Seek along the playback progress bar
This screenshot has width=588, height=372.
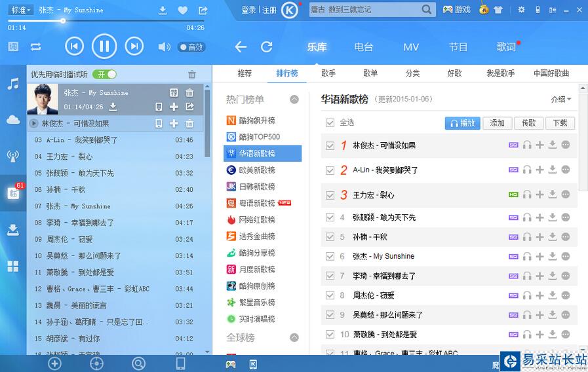(x=106, y=20)
